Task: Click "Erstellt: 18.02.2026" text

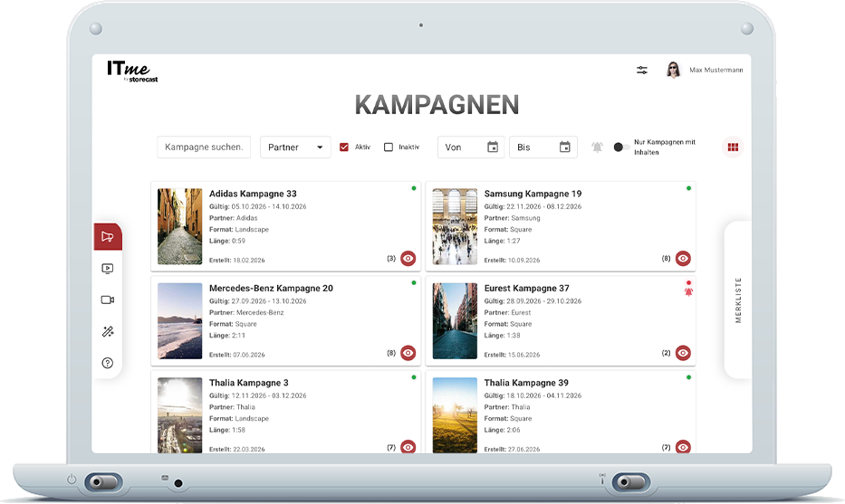Action: click(x=237, y=260)
